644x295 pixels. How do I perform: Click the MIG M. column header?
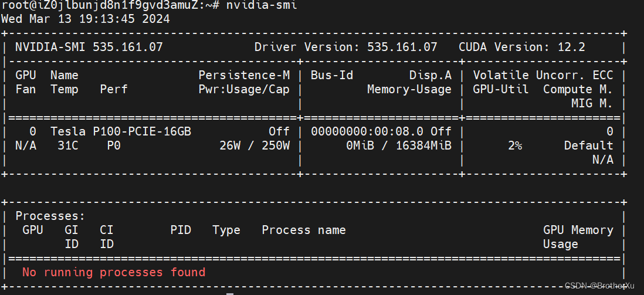point(592,104)
